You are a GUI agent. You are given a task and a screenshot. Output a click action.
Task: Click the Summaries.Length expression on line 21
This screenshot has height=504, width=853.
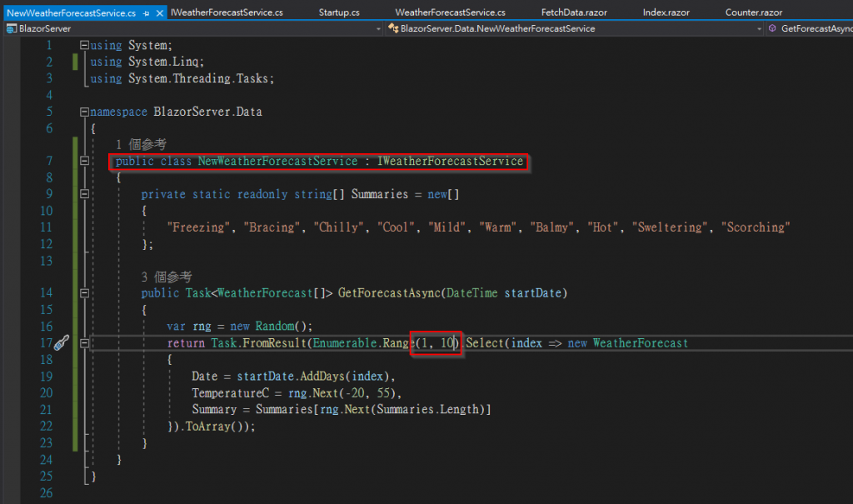pos(428,409)
